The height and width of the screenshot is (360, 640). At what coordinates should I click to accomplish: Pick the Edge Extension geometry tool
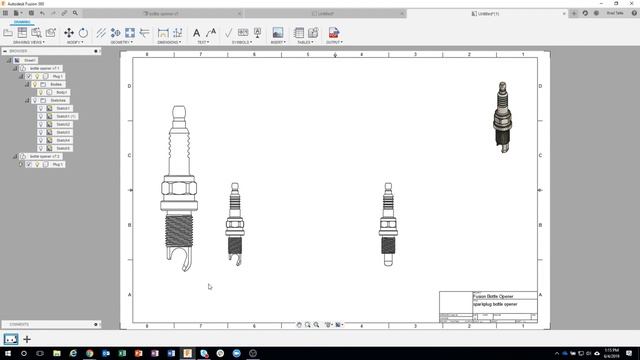pos(144,33)
